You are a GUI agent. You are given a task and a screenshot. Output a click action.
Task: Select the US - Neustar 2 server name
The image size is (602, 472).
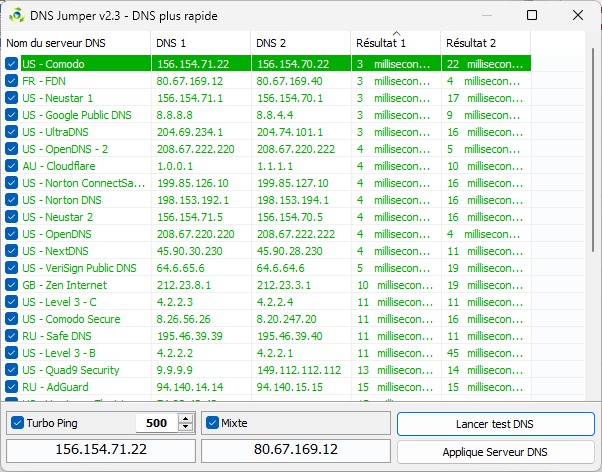coord(57,217)
